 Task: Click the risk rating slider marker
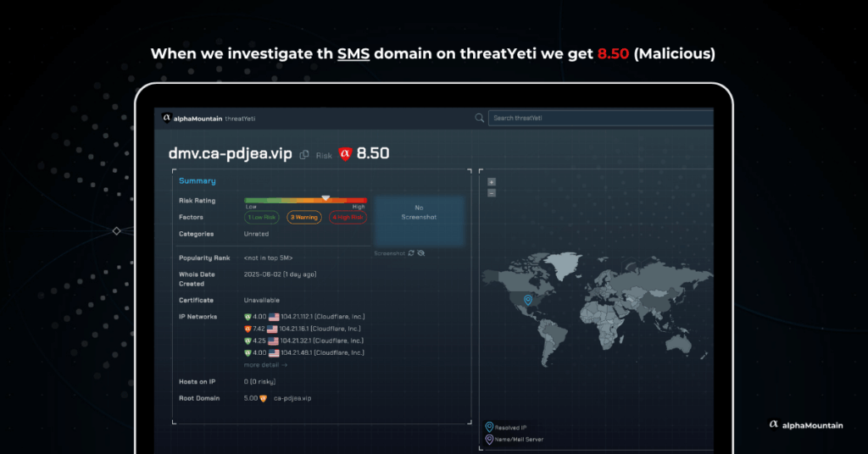pos(325,197)
